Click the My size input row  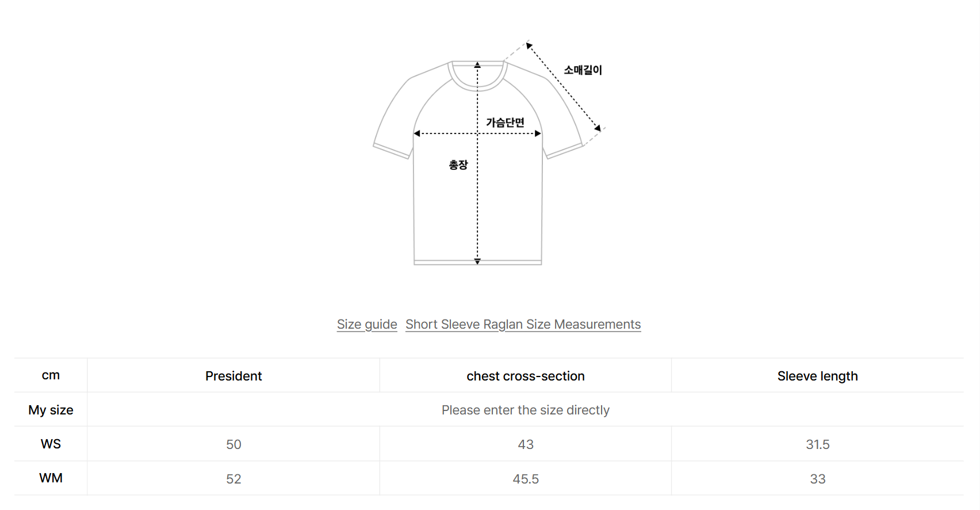coord(489,410)
